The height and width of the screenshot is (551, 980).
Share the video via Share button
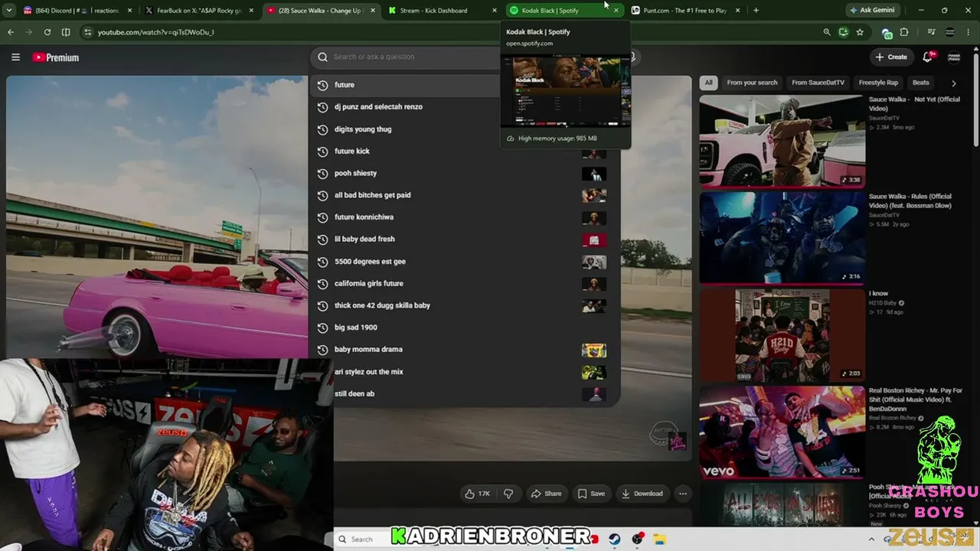point(547,494)
